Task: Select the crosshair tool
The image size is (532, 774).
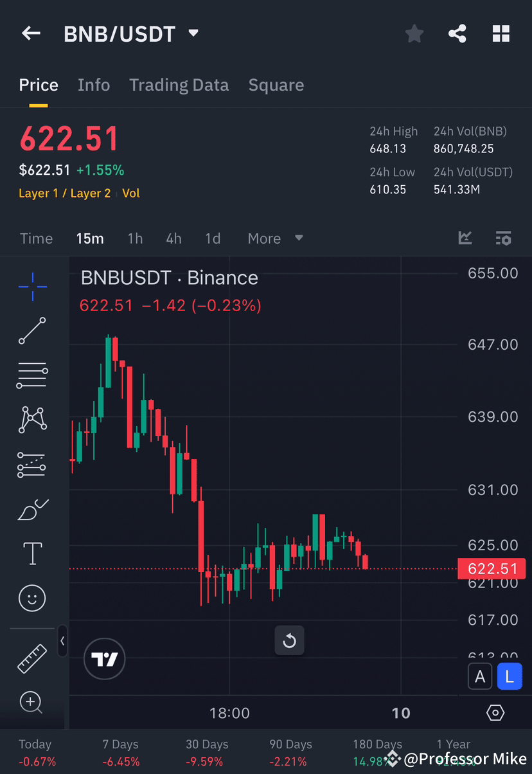Action: pos(31,287)
